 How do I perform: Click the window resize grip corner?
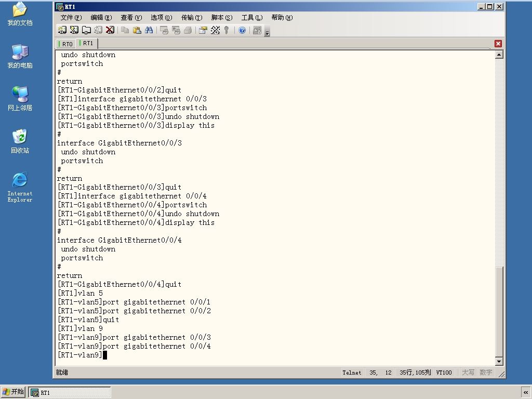(x=501, y=374)
